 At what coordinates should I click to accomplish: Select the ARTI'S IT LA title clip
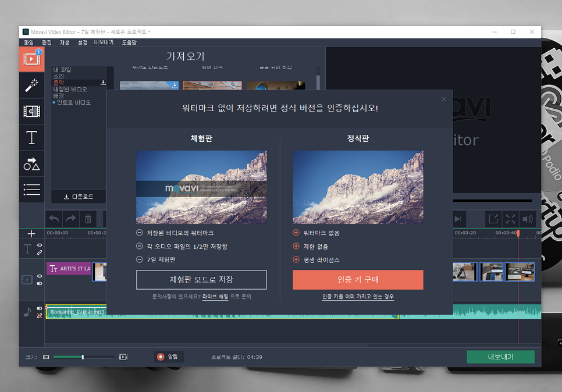[69, 268]
